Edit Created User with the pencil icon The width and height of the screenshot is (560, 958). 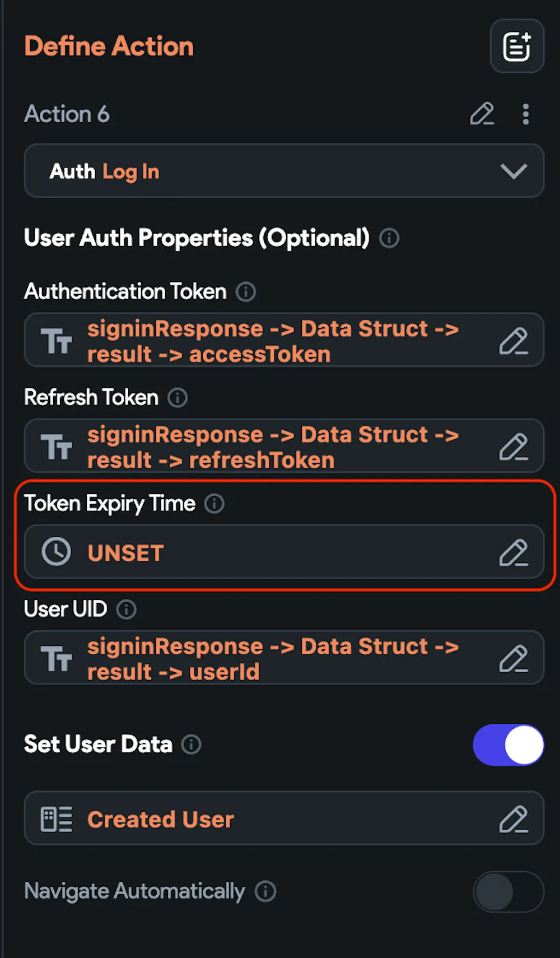click(x=513, y=819)
